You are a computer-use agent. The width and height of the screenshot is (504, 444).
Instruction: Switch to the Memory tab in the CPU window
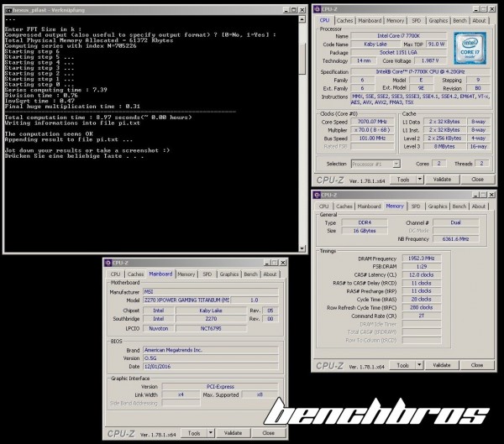[395, 20]
